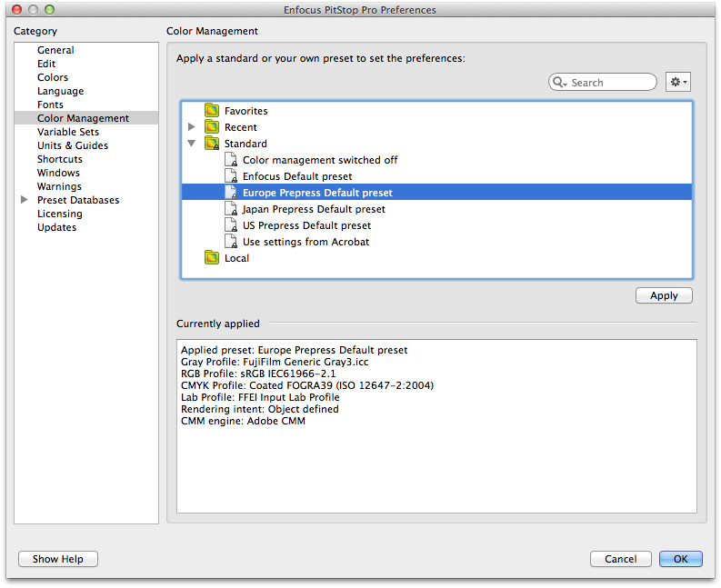Select the Preset Databases category
This screenshot has height=588, width=721.
(x=78, y=200)
